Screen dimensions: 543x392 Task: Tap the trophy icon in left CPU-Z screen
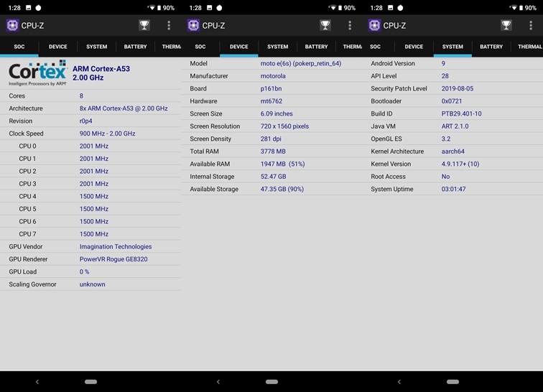(144, 25)
